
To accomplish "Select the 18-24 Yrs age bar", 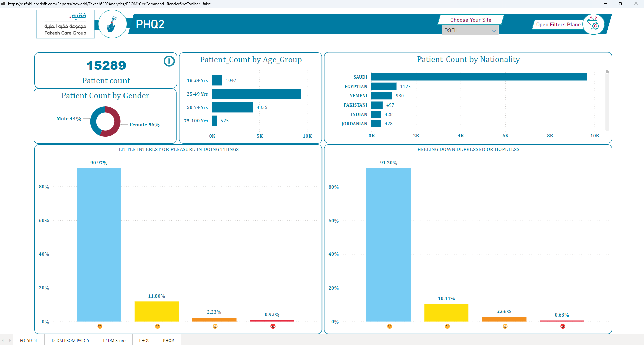I will pyautogui.click(x=217, y=80).
